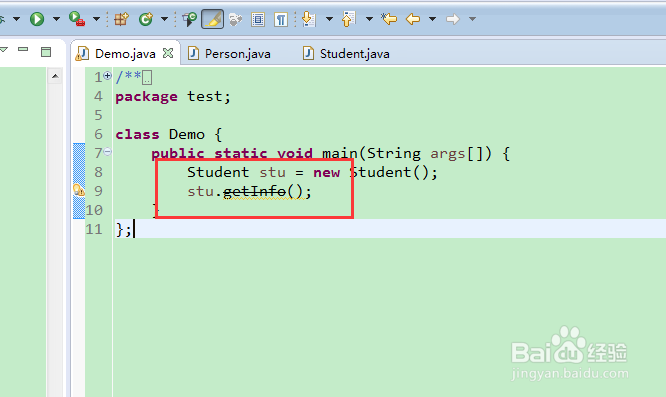Click the 'void' keyword on line 7
Screen dimensions: 666x397
tap(295, 153)
